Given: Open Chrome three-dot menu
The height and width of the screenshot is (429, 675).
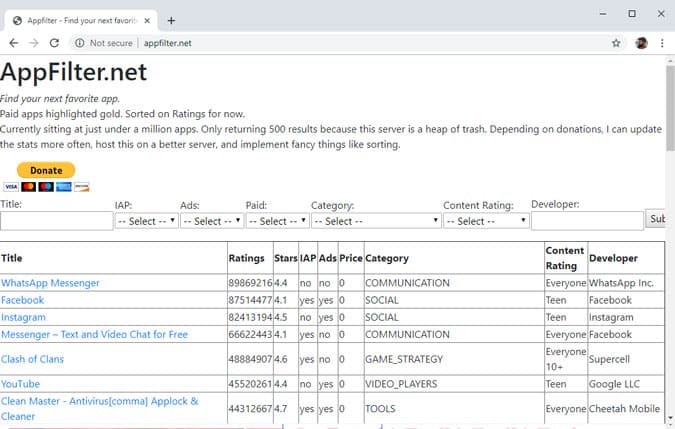Looking at the screenshot, I should click(662, 43).
